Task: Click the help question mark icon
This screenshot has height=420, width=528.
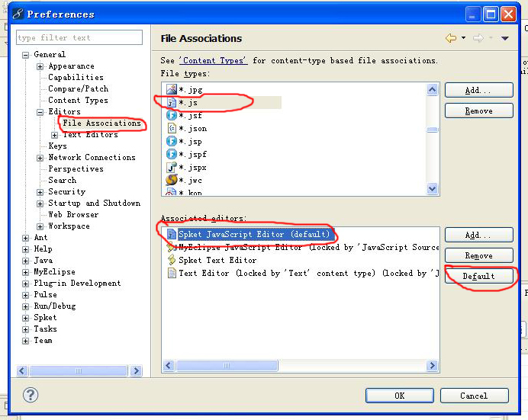Action: (x=31, y=395)
